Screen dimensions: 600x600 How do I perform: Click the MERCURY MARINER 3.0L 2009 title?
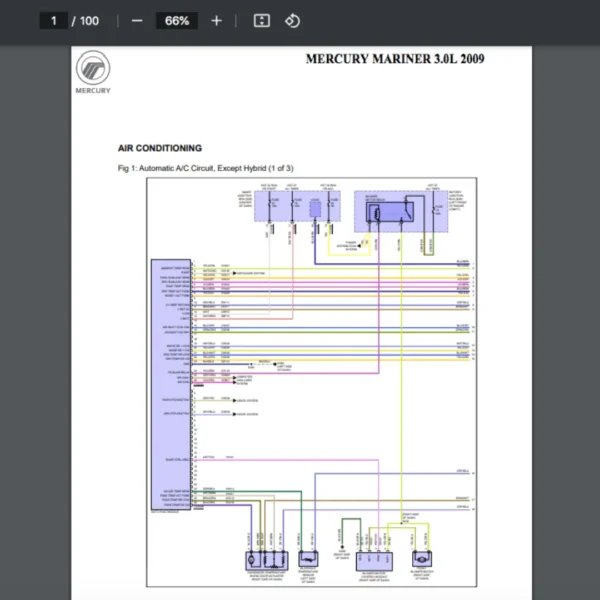click(x=395, y=59)
